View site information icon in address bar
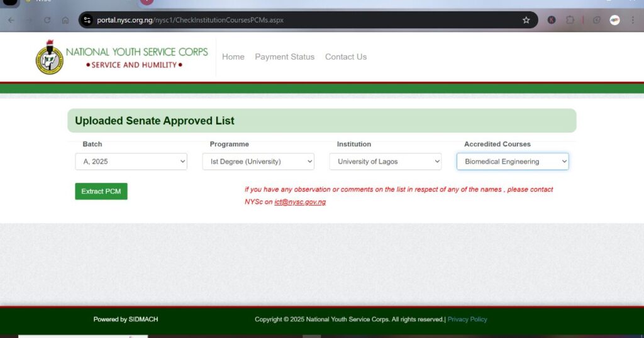This screenshot has height=338, width=644. click(87, 20)
